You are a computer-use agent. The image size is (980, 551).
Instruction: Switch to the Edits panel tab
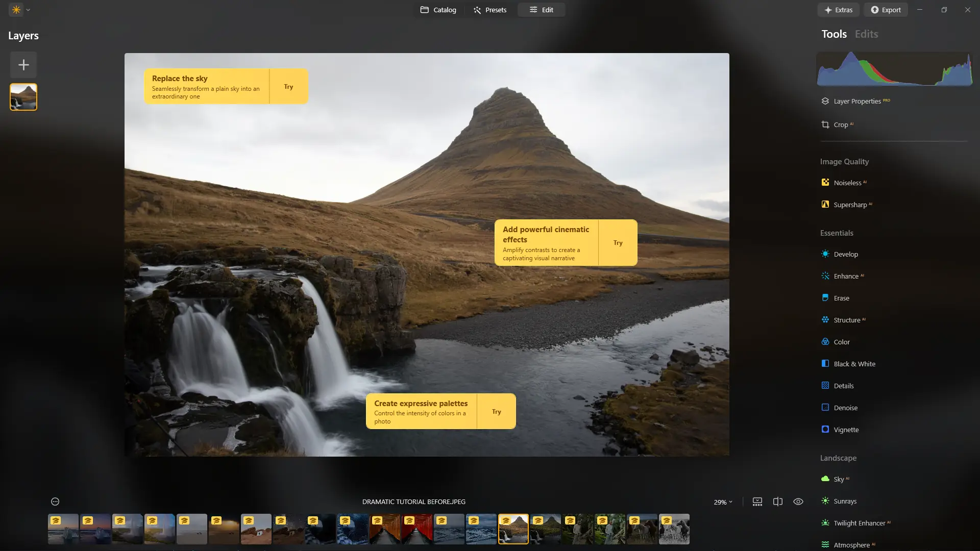[x=866, y=34]
